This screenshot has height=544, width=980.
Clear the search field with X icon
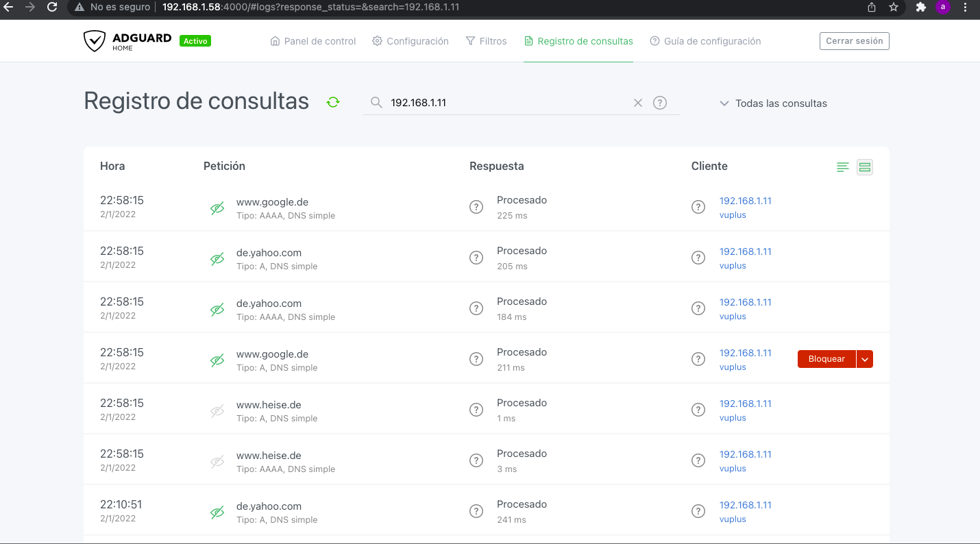click(x=638, y=103)
